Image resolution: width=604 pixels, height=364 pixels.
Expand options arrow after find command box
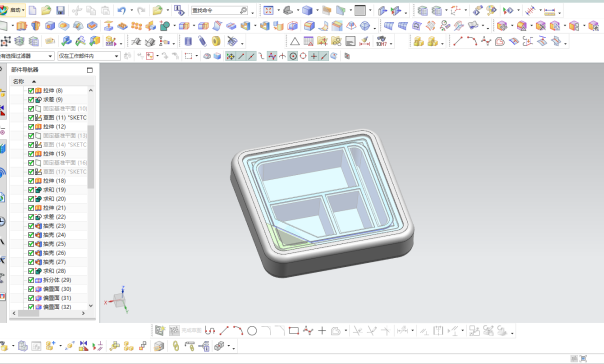pyautogui.click(x=253, y=12)
